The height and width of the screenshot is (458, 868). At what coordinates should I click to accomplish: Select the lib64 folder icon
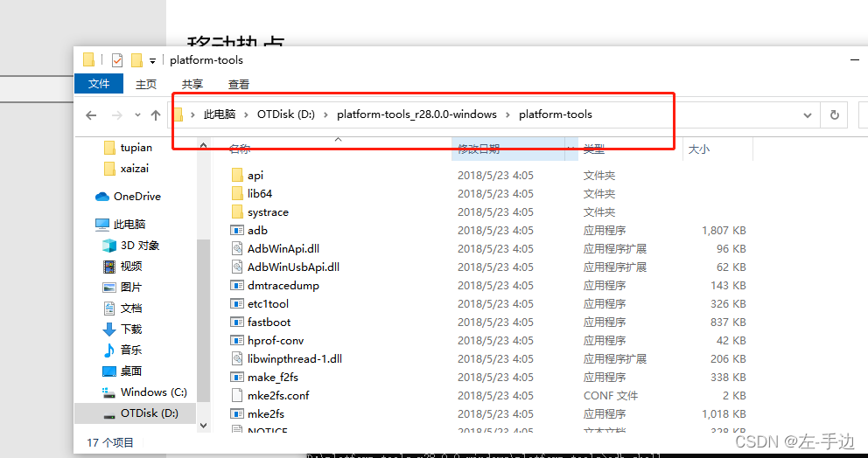[237, 193]
